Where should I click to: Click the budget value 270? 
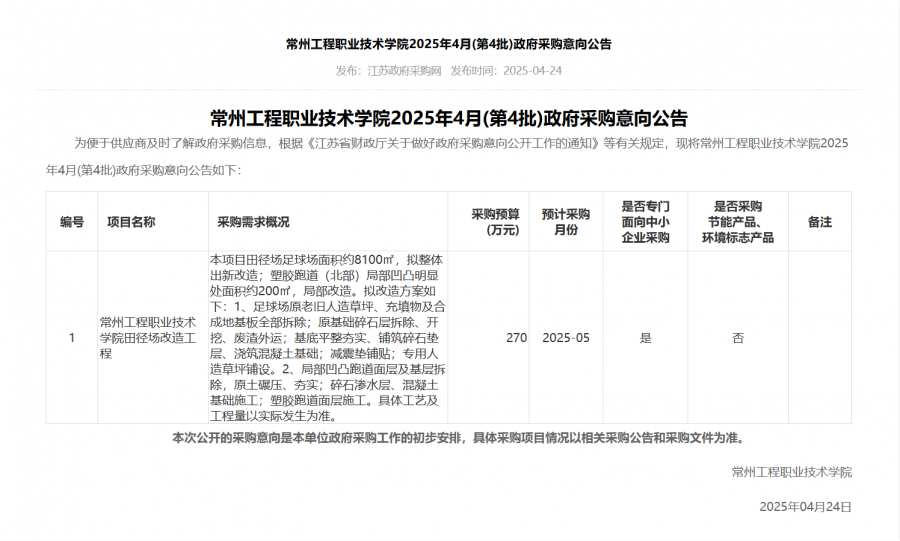[x=517, y=338]
